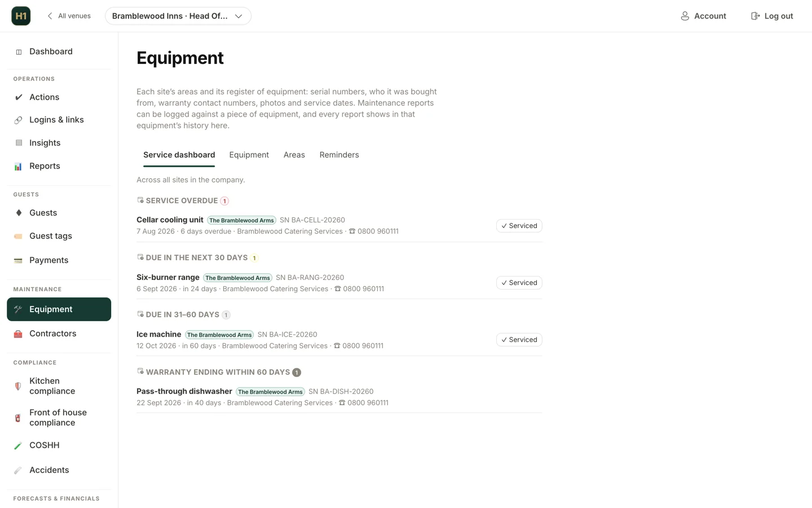Click the Contractors toolbox icon

click(x=19, y=334)
